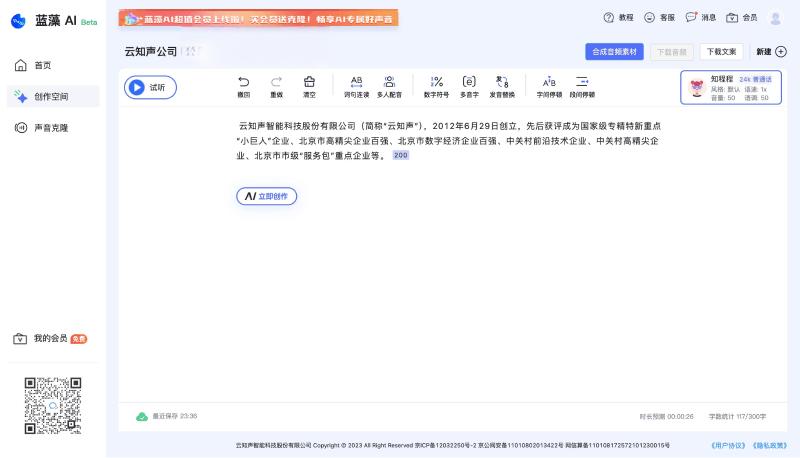
Task: Select the 数字符号 tool
Action: pos(436,82)
